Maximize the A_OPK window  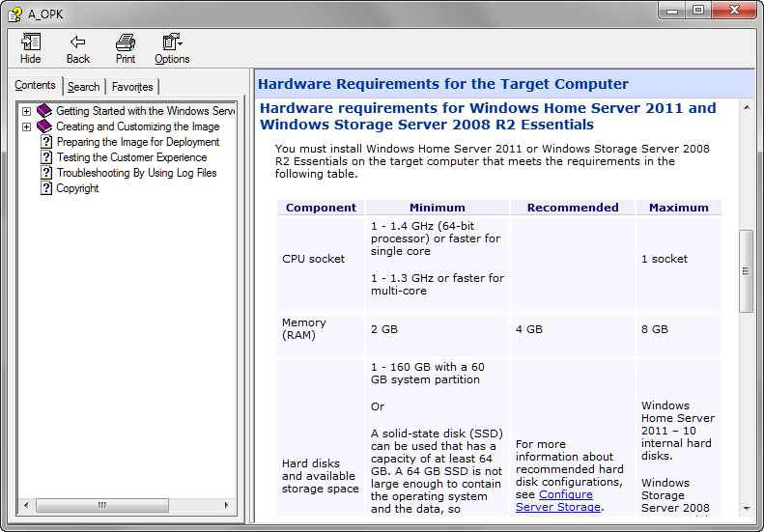click(698, 10)
